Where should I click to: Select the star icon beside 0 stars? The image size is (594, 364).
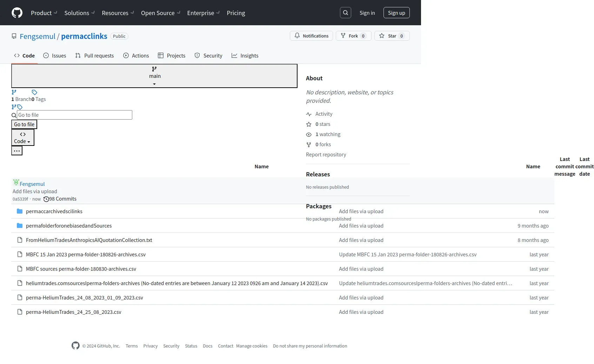309,124
